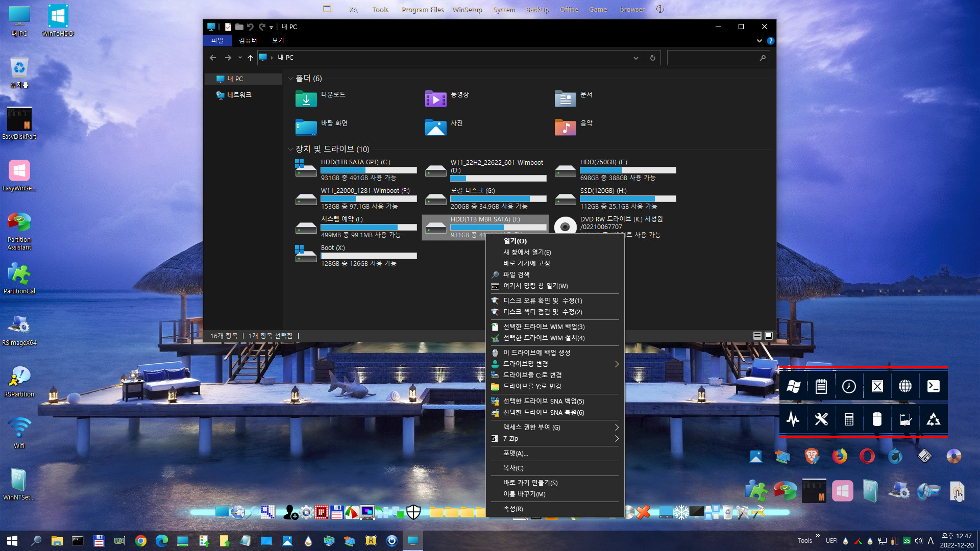This screenshot has width=980, height=551.
Task: Click the shield icon in the dock
Action: (413, 512)
